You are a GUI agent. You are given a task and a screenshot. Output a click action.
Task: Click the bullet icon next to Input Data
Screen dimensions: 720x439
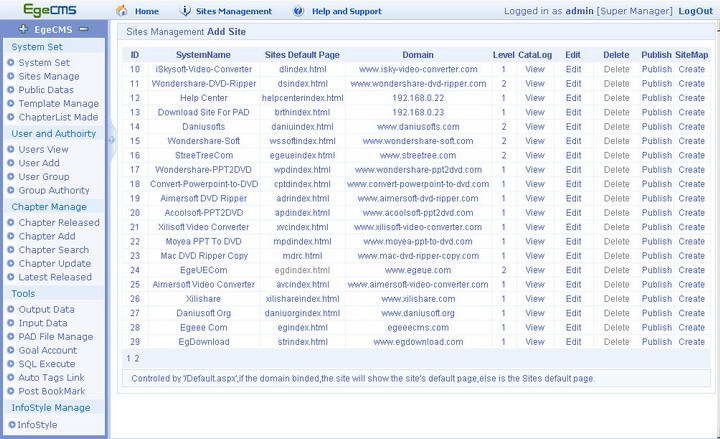point(11,323)
